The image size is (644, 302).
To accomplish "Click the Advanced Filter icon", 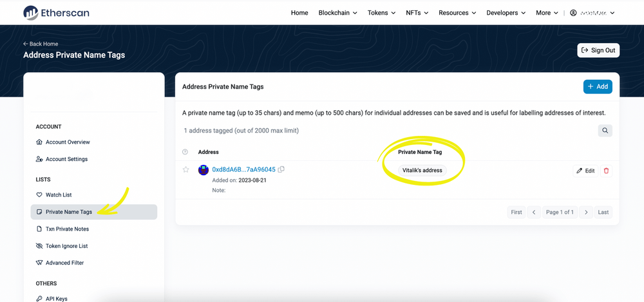I will click(x=39, y=263).
